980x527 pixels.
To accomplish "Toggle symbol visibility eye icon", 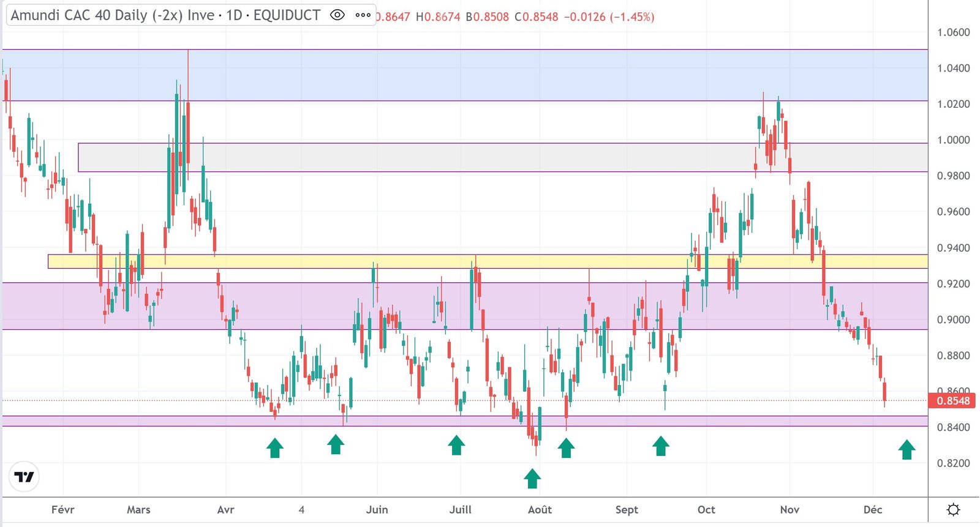I will (x=337, y=15).
